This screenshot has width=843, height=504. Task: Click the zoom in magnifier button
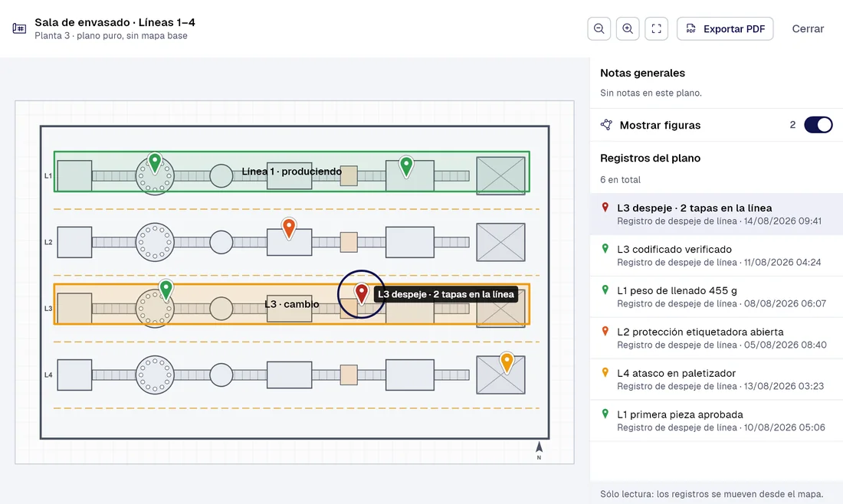coord(628,28)
